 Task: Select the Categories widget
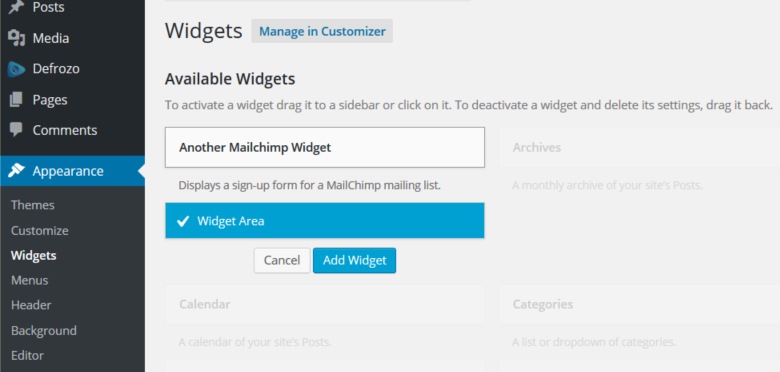[640, 304]
